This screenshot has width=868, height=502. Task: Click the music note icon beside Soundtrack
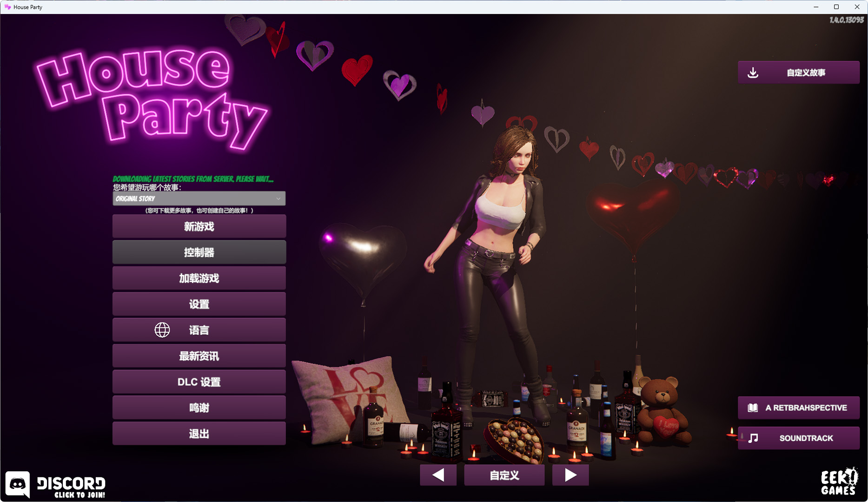point(753,438)
